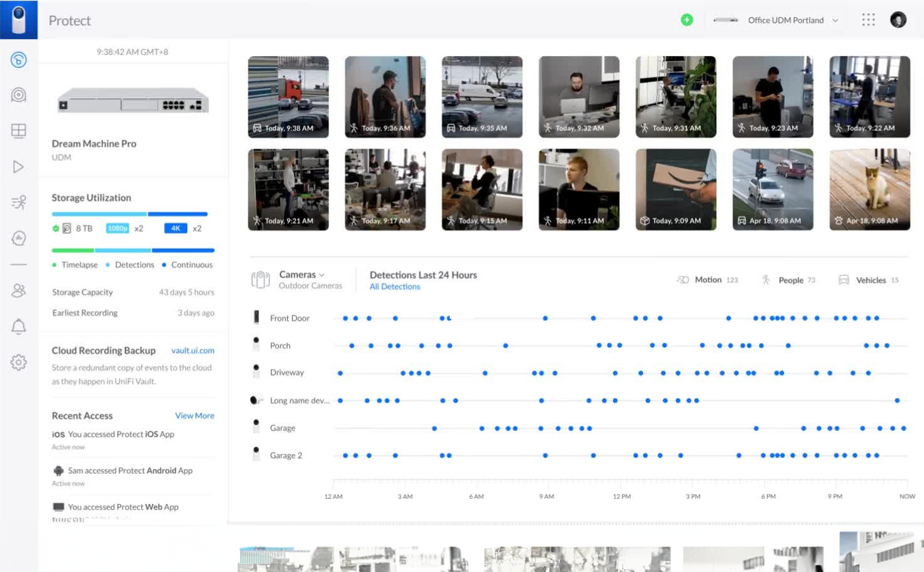Open the Today 9:15 AM thumbnail
This screenshot has width=924, height=572.
(x=482, y=189)
